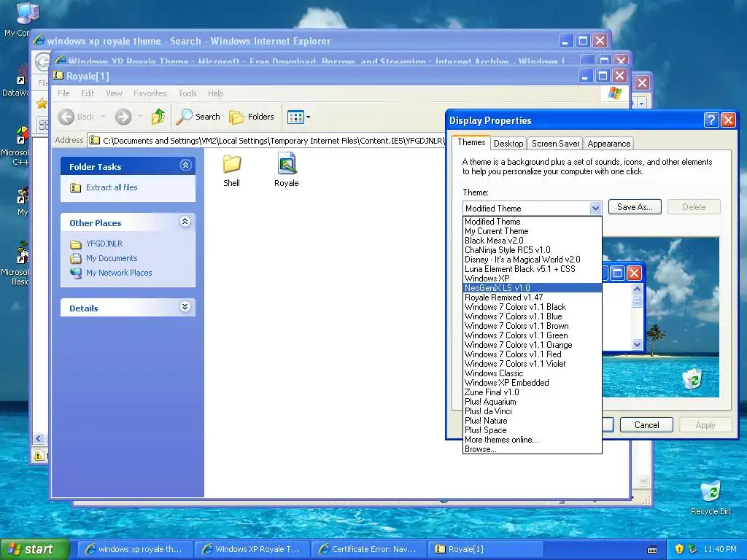
Task: Choose Windows 7 Colors v1.1 Violet
Action: [532, 364]
